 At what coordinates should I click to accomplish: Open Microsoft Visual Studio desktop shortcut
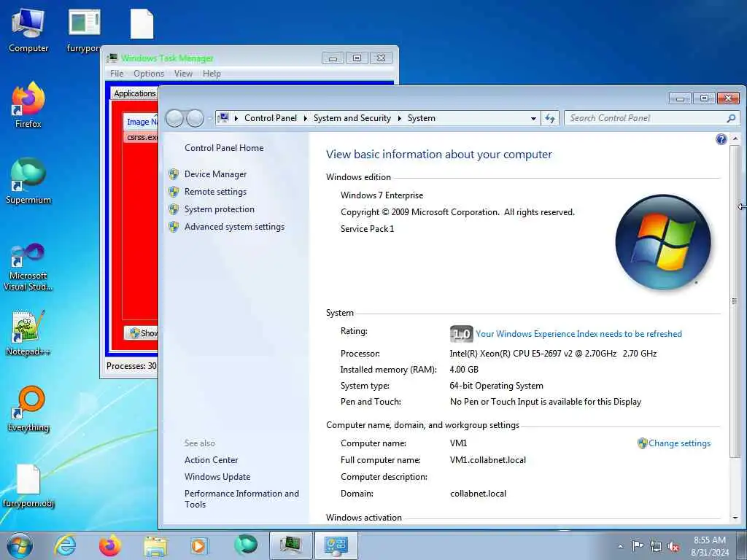(x=28, y=267)
